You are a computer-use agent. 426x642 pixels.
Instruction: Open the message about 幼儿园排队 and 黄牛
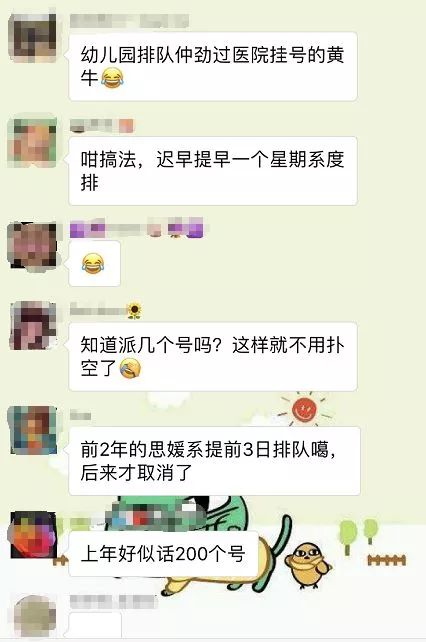pyautogui.click(x=213, y=66)
